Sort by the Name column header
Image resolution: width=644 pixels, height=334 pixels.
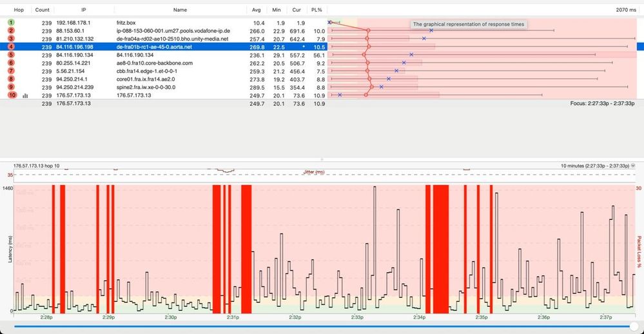(180, 10)
